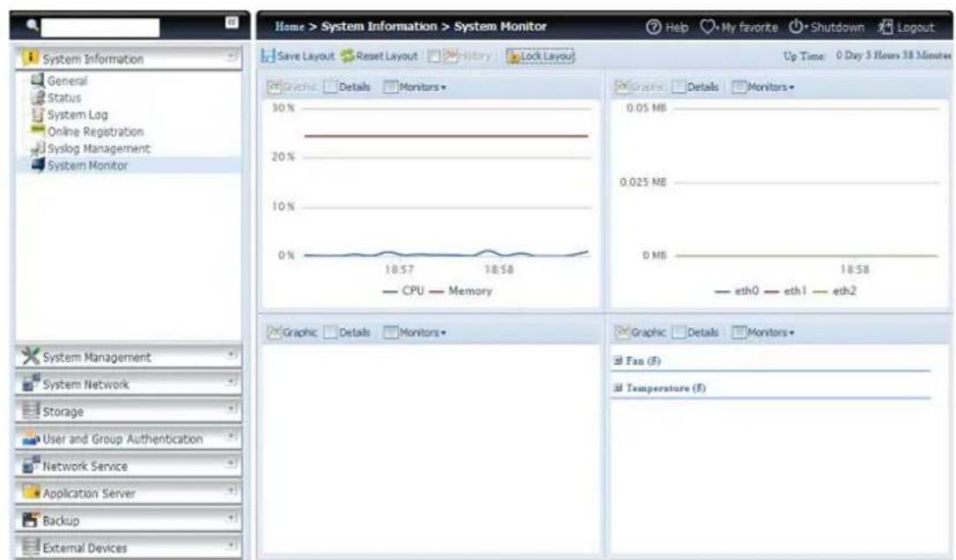This screenshot has width=956, height=560.
Task: Open Monitors dropdown in CPU/Memory panel
Action: (x=414, y=87)
